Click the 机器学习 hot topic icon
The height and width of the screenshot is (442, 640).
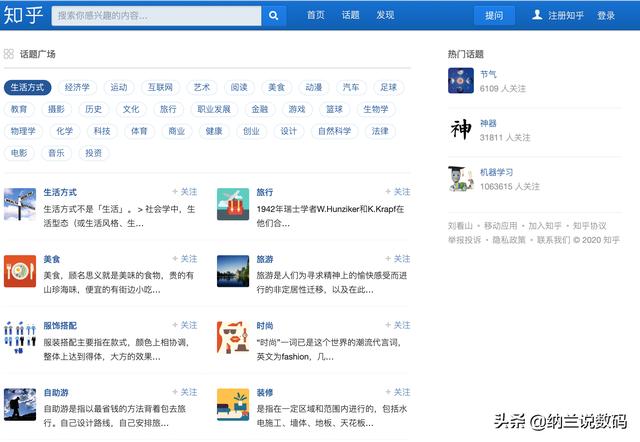[x=461, y=179]
